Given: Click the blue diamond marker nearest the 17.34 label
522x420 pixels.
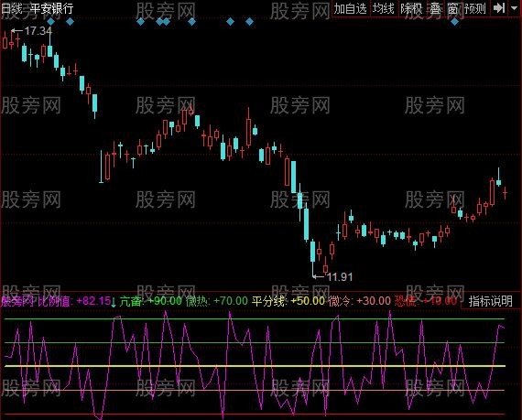Looking at the screenshot, I should tap(50, 22).
